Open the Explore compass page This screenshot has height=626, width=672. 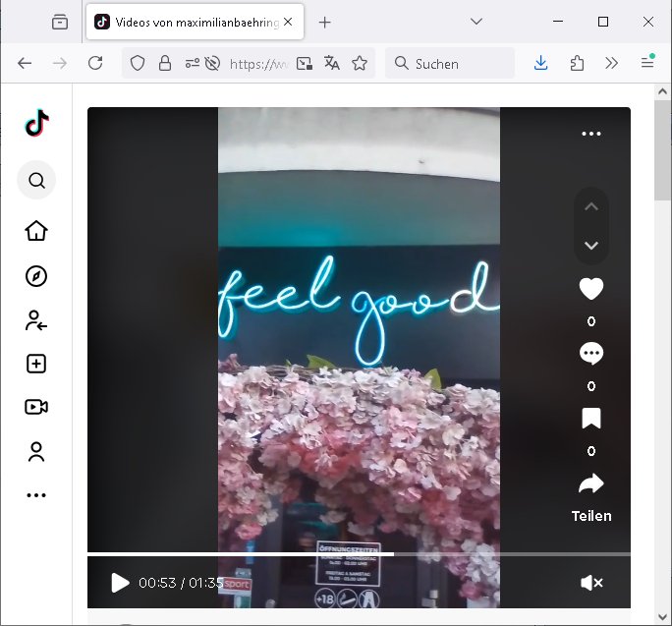pos(36,276)
